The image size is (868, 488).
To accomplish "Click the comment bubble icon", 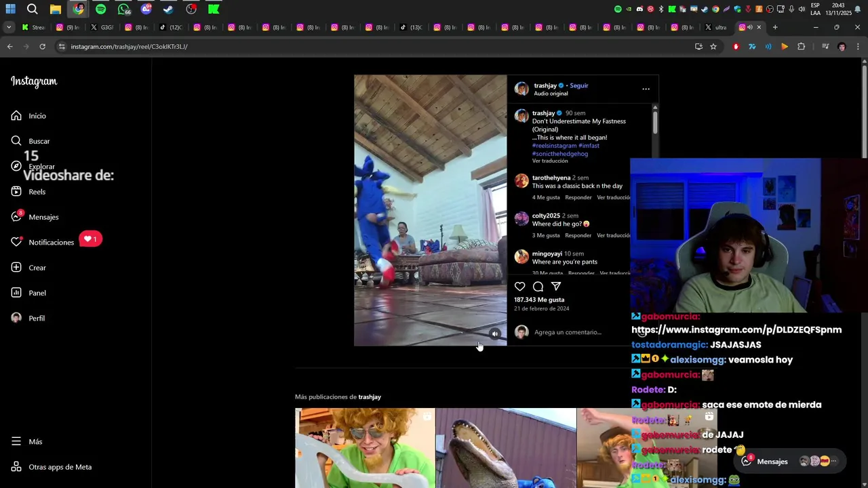I will point(538,287).
